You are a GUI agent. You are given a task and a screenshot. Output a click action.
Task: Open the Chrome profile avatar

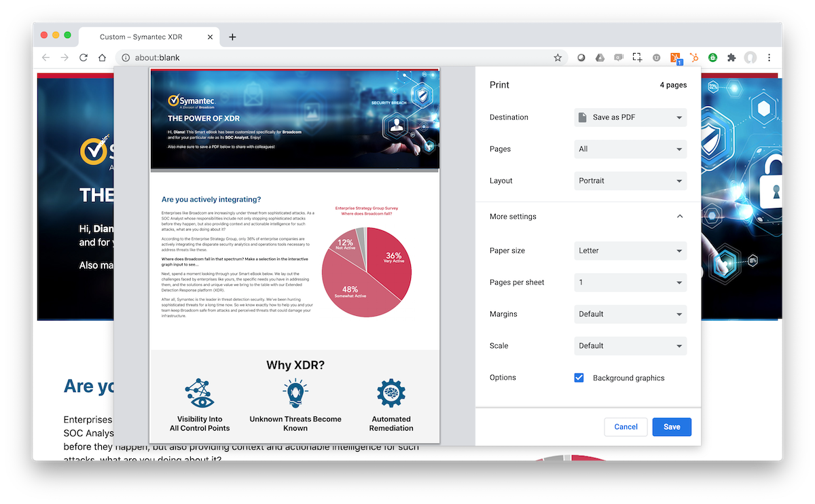click(750, 58)
